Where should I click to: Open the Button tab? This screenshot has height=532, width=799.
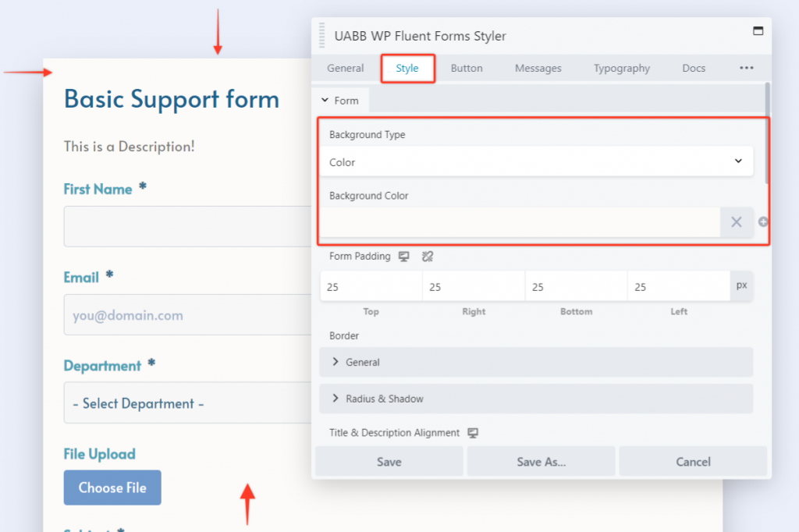click(x=467, y=68)
